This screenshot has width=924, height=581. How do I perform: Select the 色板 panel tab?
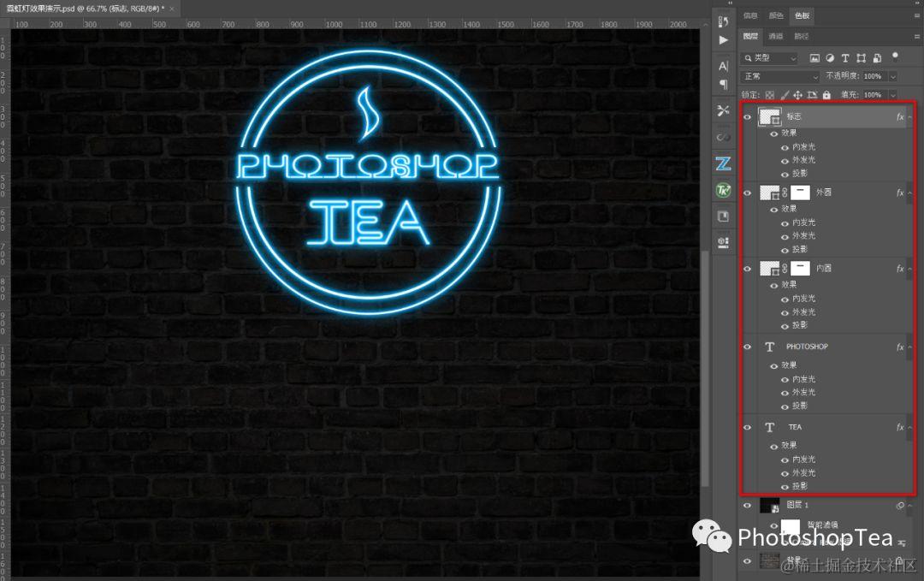click(x=802, y=16)
